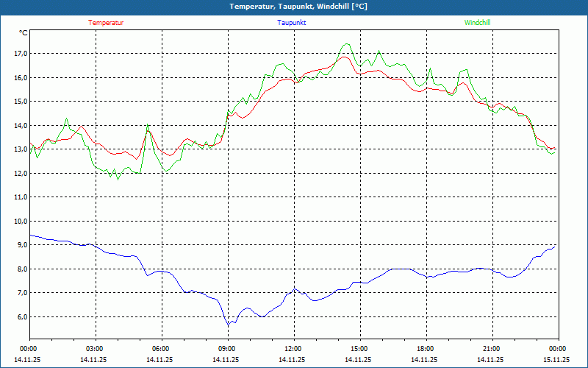The width and height of the screenshot is (588, 368).
Task: Click the 12:00 time axis label
Action: click(x=293, y=349)
